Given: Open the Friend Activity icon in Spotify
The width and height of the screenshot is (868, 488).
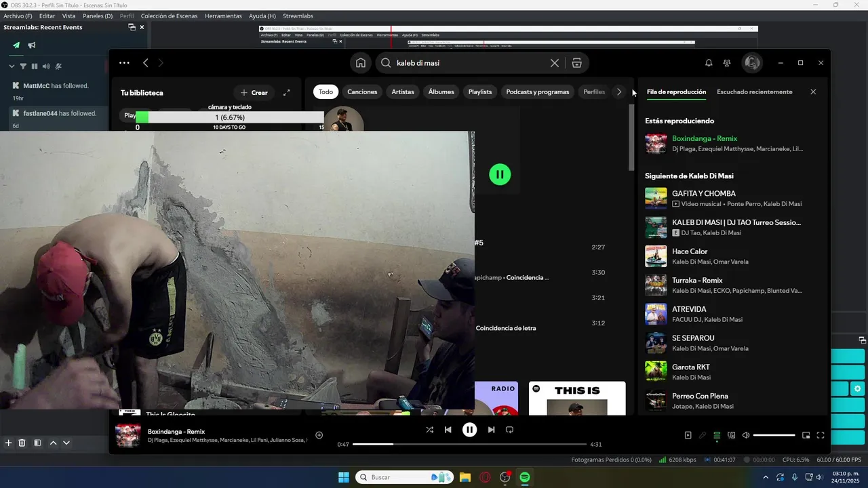Looking at the screenshot, I should coord(727,63).
